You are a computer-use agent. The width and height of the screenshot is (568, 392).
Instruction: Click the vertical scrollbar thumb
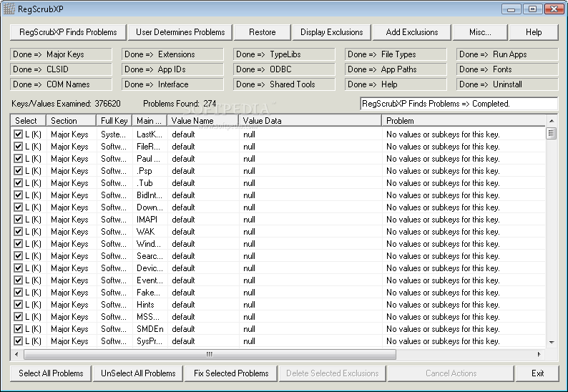(551, 133)
